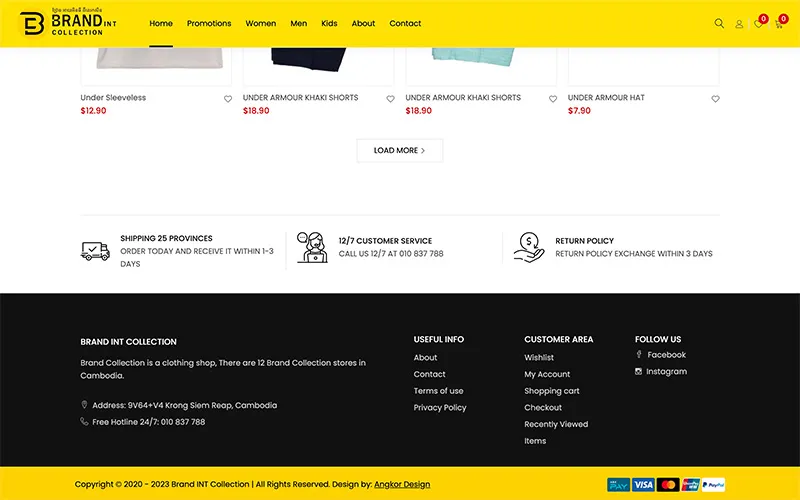Open the search magnifier icon in header
Viewport: 800px width, 500px height.
[x=719, y=23]
